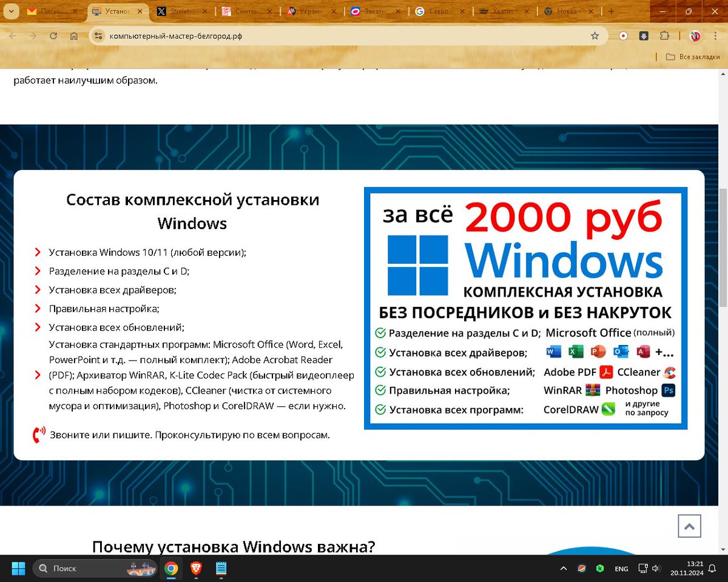
Task: Click 'Установка Windows 10/11 (любой версии)' item
Action: click(147, 252)
